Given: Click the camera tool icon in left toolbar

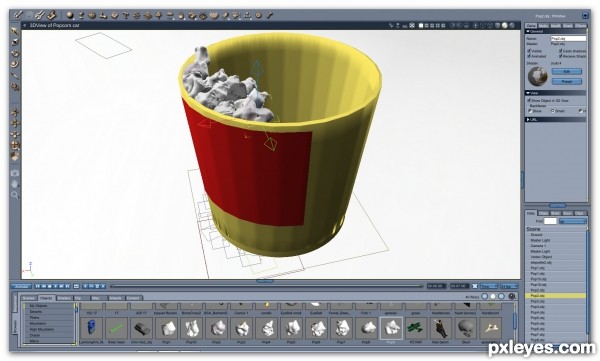Looking at the screenshot, I should coord(15,173).
